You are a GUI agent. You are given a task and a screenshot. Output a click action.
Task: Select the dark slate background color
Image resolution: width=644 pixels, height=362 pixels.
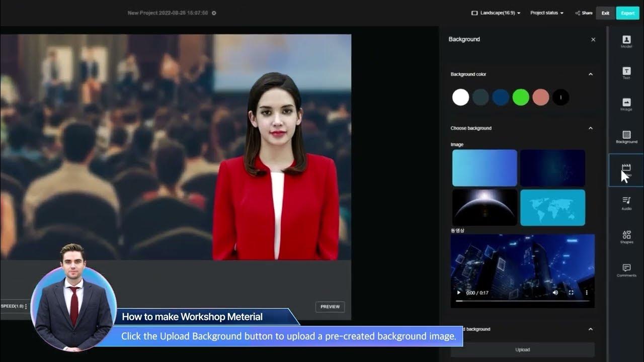point(480,97)
